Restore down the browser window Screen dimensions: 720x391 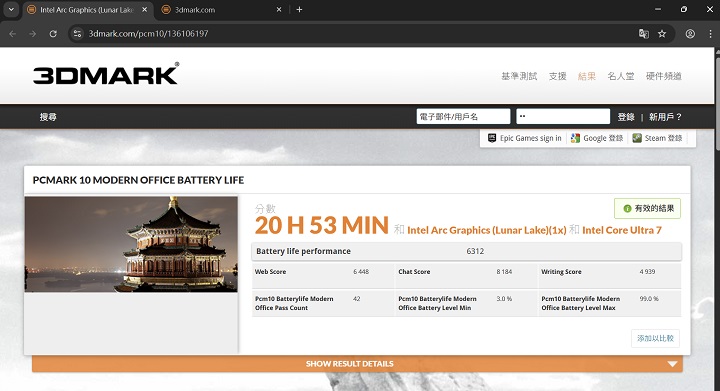click(684, 9)
